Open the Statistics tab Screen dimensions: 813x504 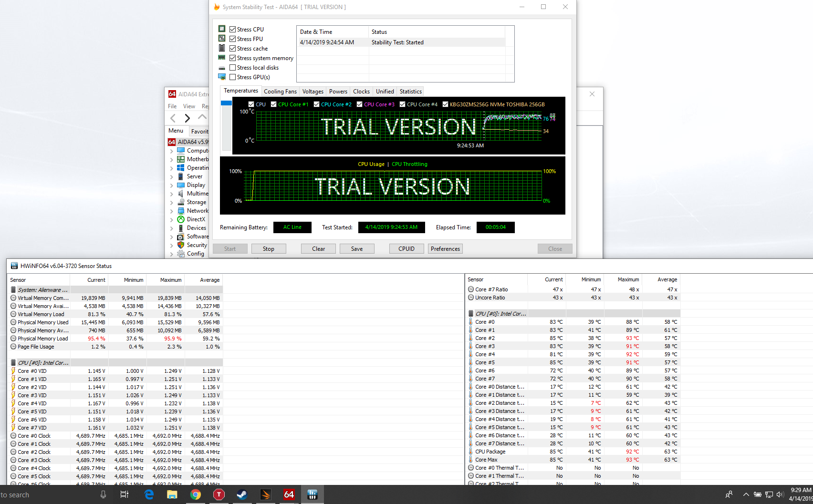[410, 92]
